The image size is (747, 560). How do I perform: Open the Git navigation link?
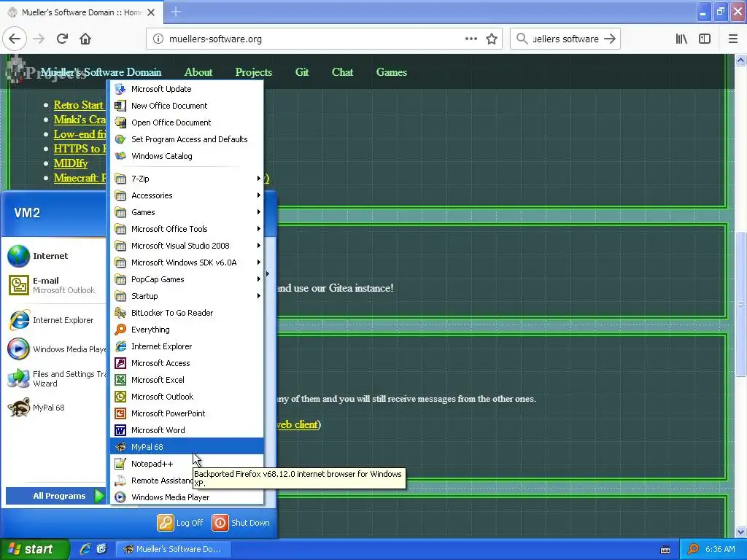pos(302,72)
